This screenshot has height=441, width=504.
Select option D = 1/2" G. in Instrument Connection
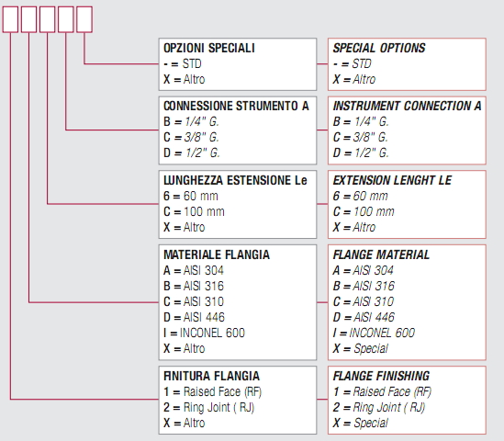361,153
